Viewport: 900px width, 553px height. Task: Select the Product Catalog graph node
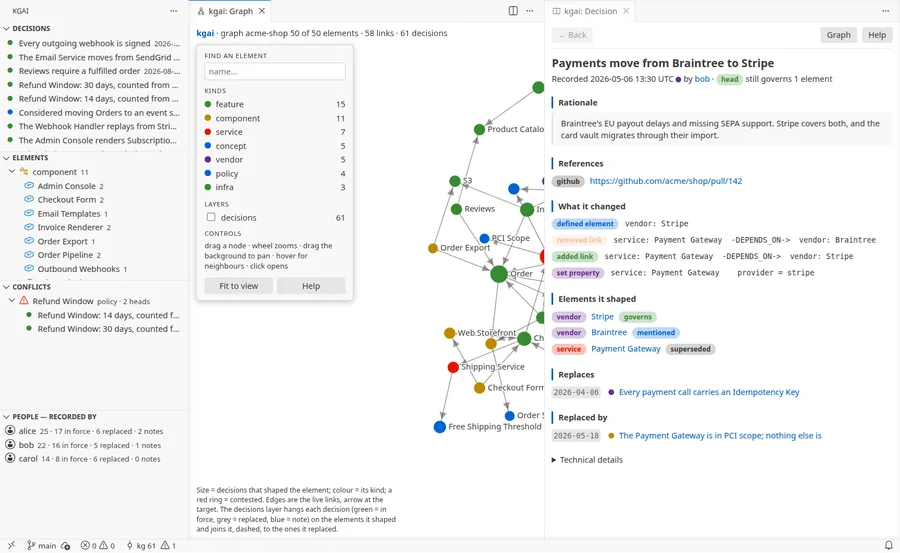click(x=479, y=130)
